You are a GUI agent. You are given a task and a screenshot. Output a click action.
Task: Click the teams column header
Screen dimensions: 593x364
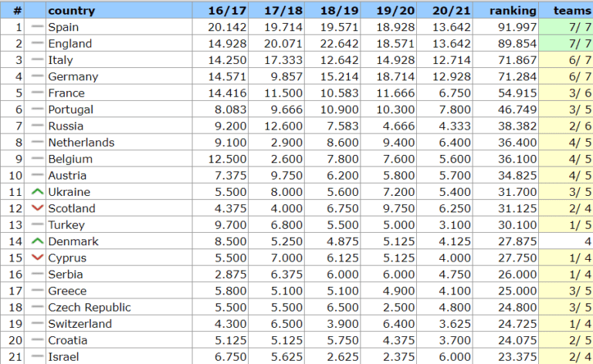(x=573, y=11)
